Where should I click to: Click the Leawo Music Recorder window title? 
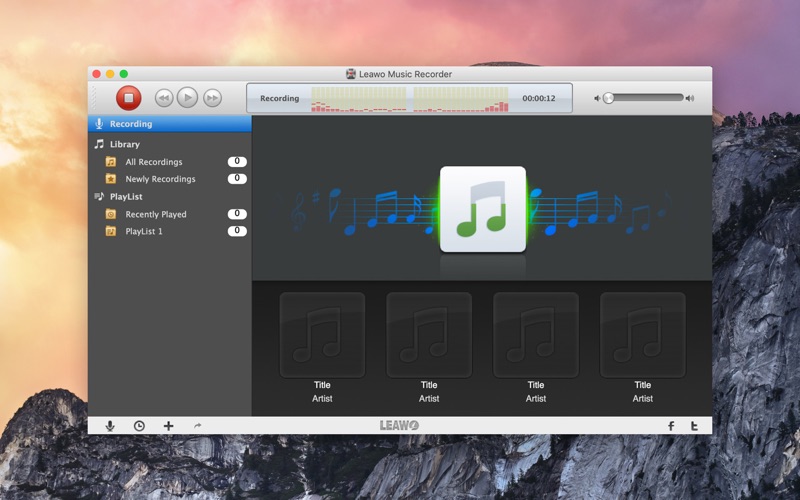(406, 74)
